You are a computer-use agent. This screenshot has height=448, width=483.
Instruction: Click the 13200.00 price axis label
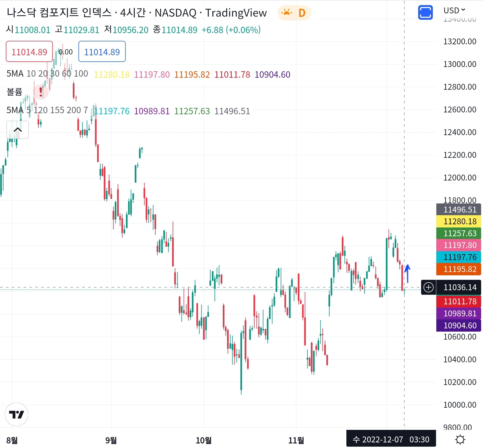tap(460, 41)
